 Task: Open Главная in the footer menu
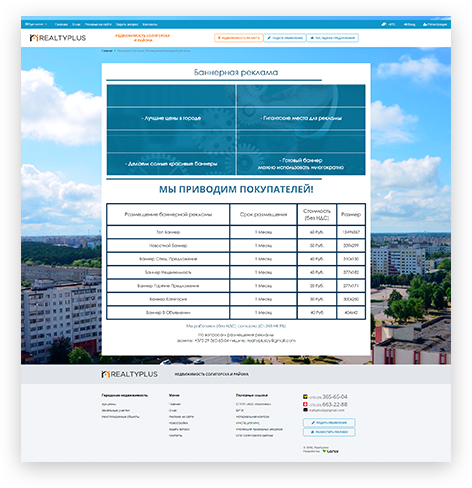click(x=175, y=404)
